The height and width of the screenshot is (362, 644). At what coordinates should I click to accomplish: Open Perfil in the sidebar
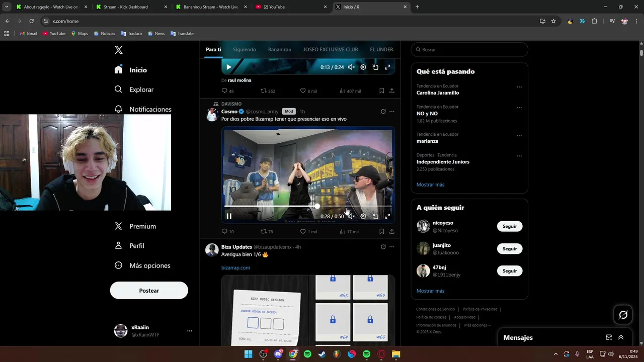coord(129,246)
